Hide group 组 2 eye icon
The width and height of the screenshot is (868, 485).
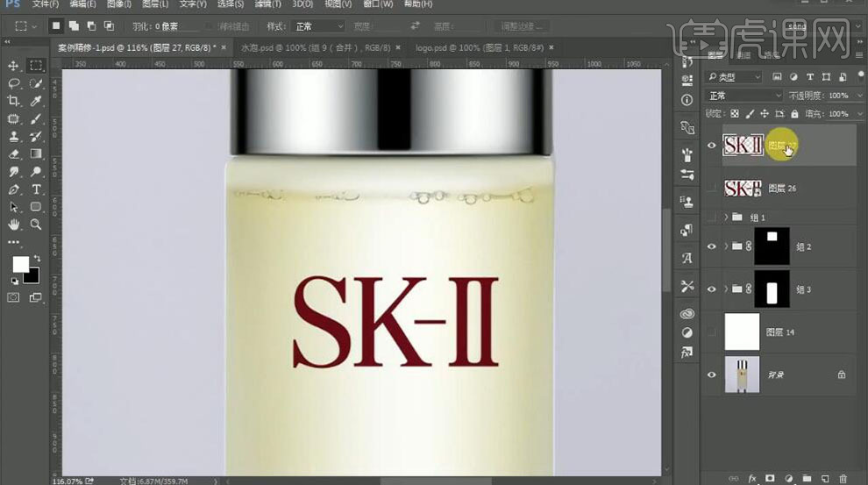coord(711,246)
